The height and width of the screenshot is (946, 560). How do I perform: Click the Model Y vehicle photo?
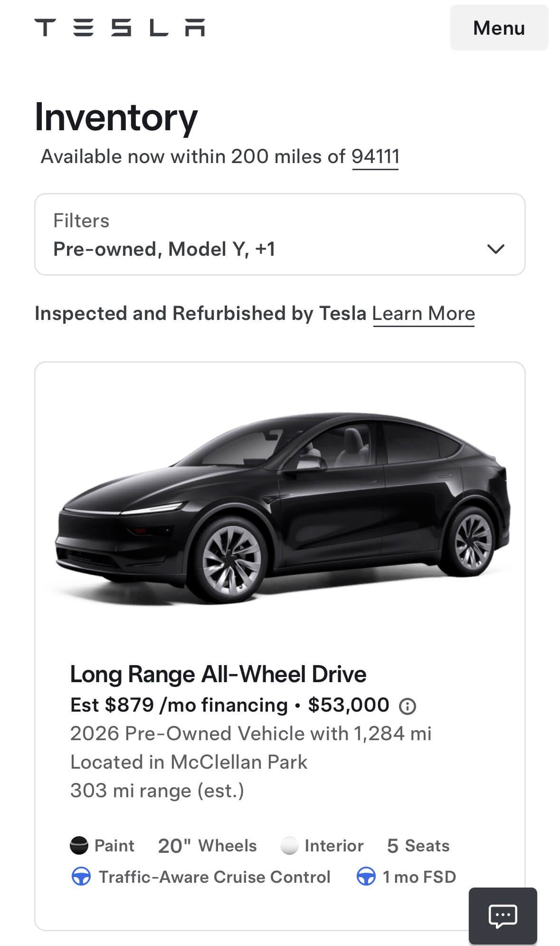(x=280, y=509)
